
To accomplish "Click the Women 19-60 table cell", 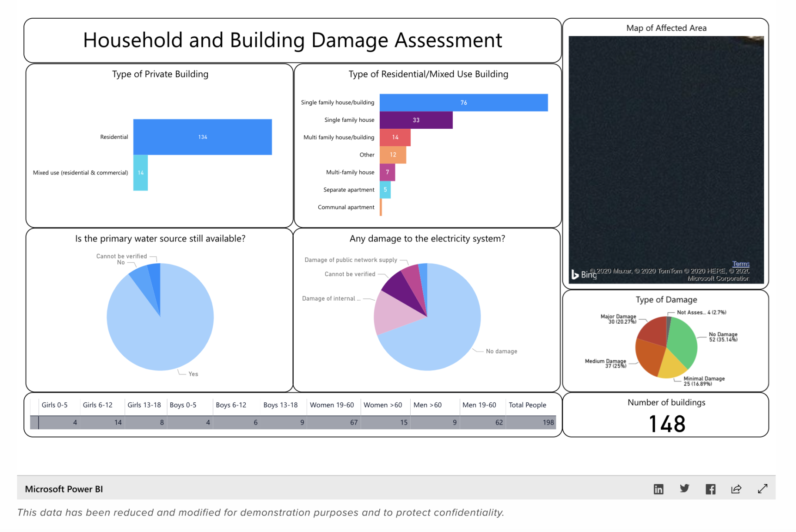I will point(333,422).
